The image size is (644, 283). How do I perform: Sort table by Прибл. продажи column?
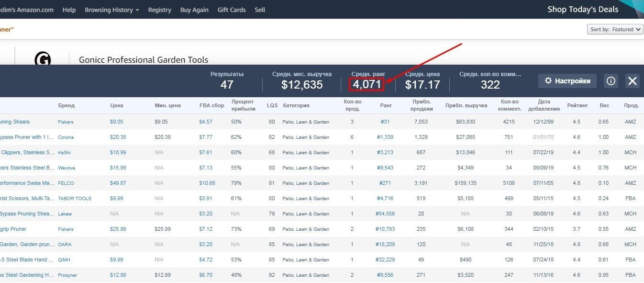point(422,105)
